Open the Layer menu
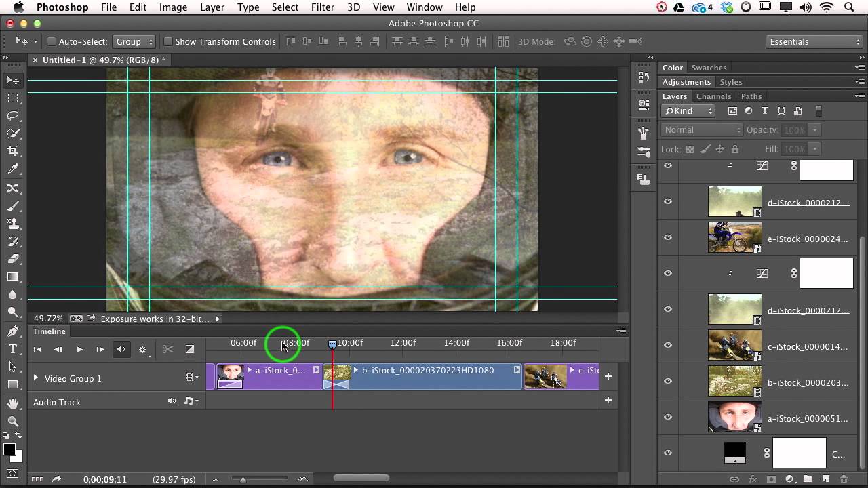 212,7
